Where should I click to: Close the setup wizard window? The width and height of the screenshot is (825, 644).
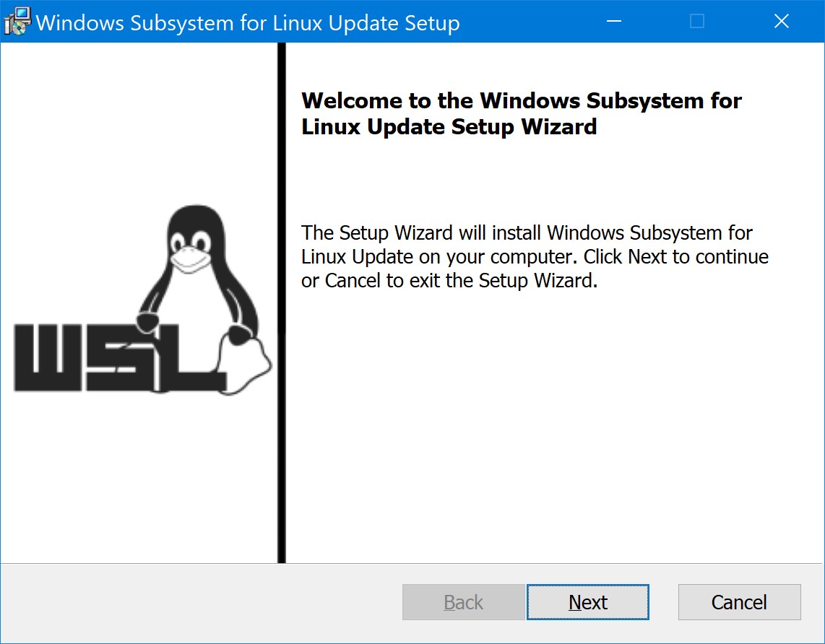(782, 21)
